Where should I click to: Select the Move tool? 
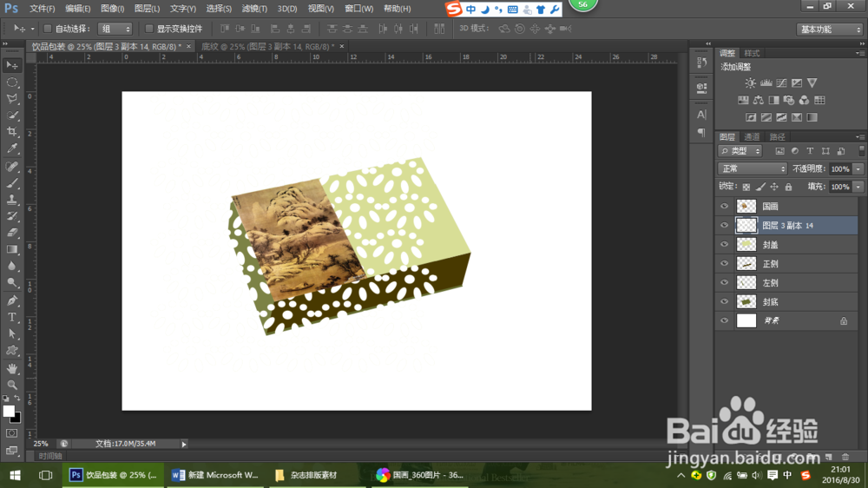(x=11, y=65)
